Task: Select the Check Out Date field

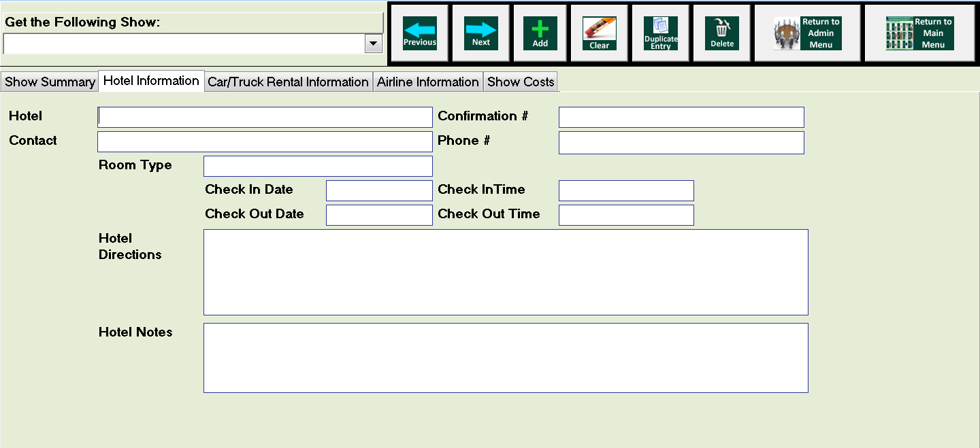Action: pyautogui.click(x=379, y=215)
